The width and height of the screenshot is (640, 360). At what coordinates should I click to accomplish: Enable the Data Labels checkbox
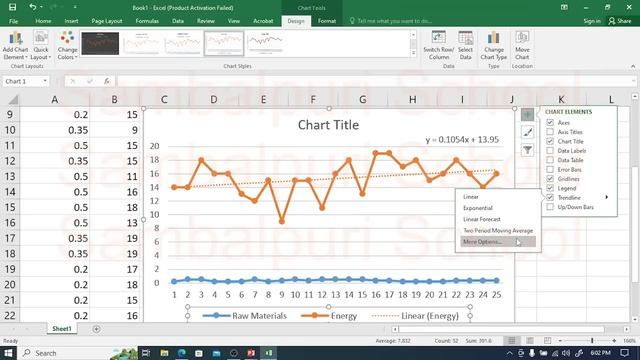[x=550, y=151]
